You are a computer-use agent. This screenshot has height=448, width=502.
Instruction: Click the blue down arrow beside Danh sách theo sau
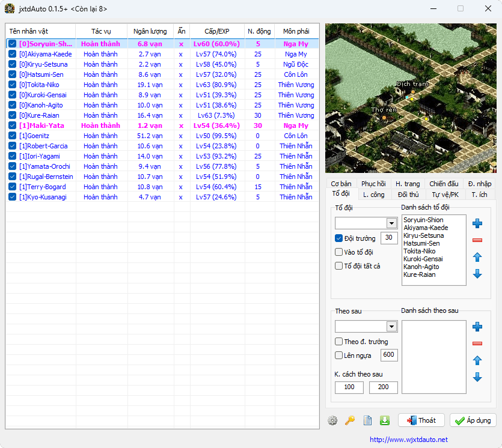tap(477, 377)
